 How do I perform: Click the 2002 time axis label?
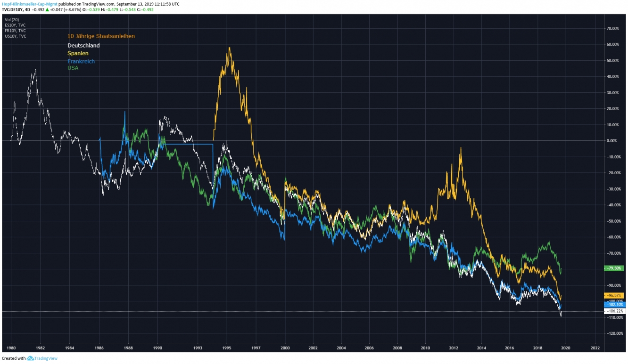pyautogui.click(x=313, y=348)
